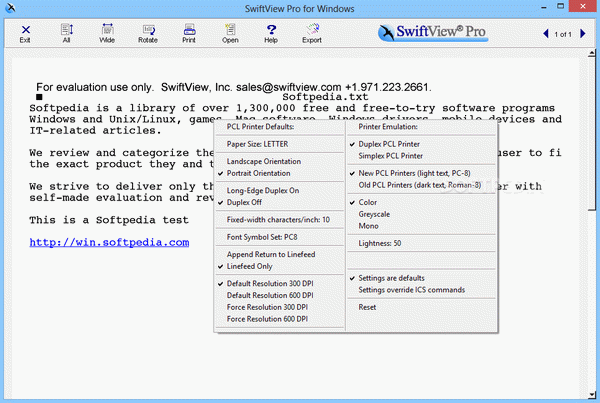Close the SwiftView Pro window
The height and width of the screenshot is (403, 600).
(x=583, y=6)
